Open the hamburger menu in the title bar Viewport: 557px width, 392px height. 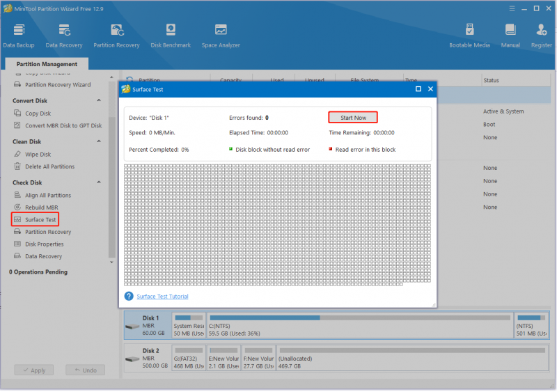coord(512,8)
